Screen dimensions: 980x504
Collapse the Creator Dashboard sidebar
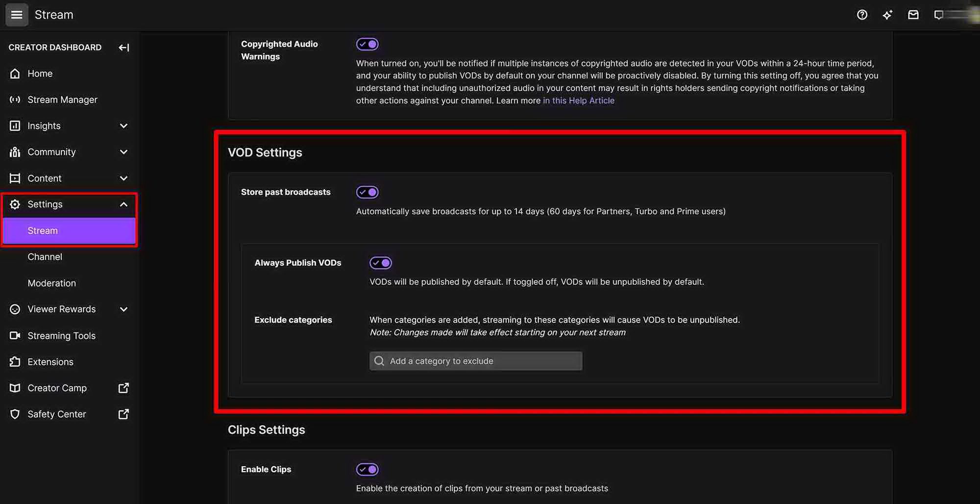(124, 48)
